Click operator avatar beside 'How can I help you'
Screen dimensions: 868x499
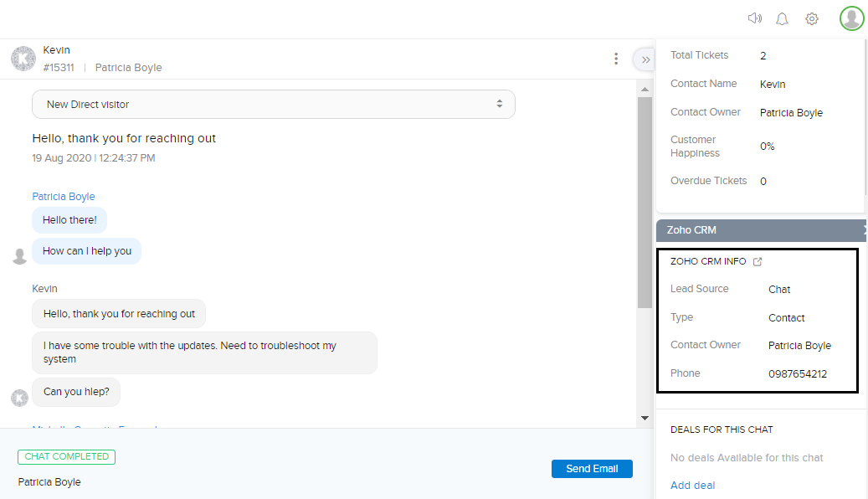20,256
